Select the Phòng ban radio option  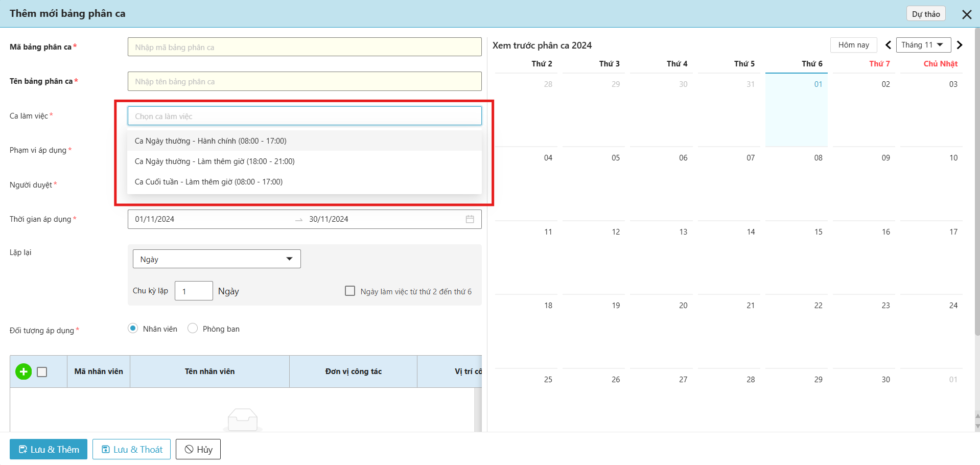click(193, 328)
